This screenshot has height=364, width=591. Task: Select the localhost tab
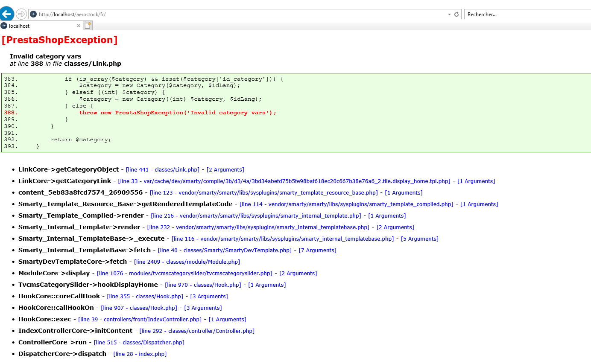coord(41,26)
